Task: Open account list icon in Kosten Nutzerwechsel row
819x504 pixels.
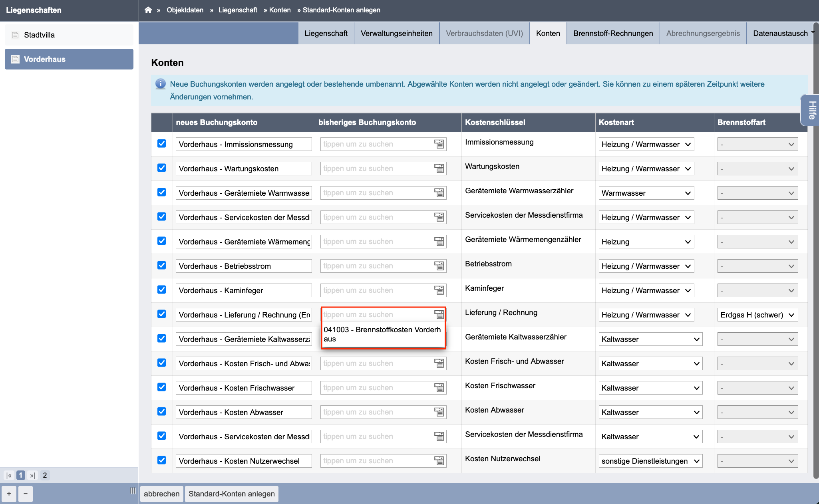Action: [439, 461]
